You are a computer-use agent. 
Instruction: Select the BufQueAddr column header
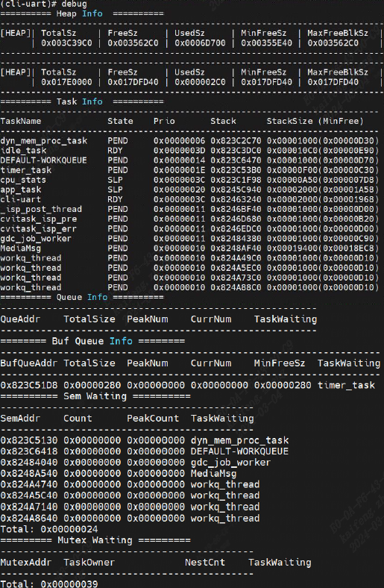[x=29, y=363]
